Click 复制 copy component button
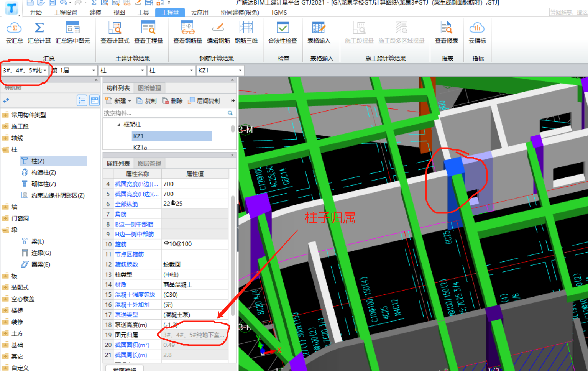Screen dimensions: 588x371 click(147, 101)
